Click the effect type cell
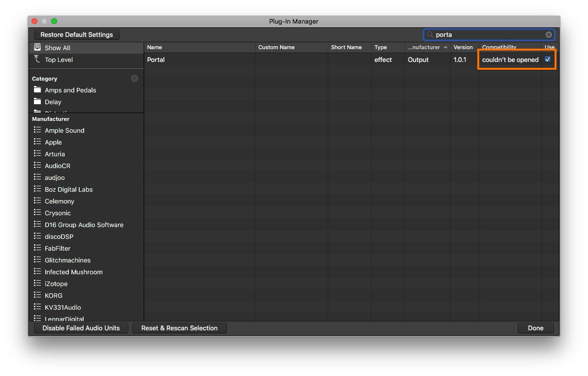The image size is (588, 376). [x=388, y=59]
